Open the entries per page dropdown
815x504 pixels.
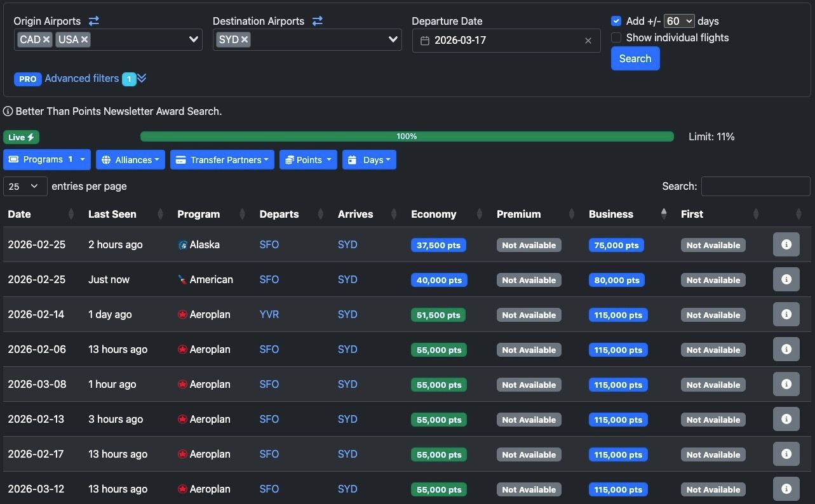click(x=25, y=186)
